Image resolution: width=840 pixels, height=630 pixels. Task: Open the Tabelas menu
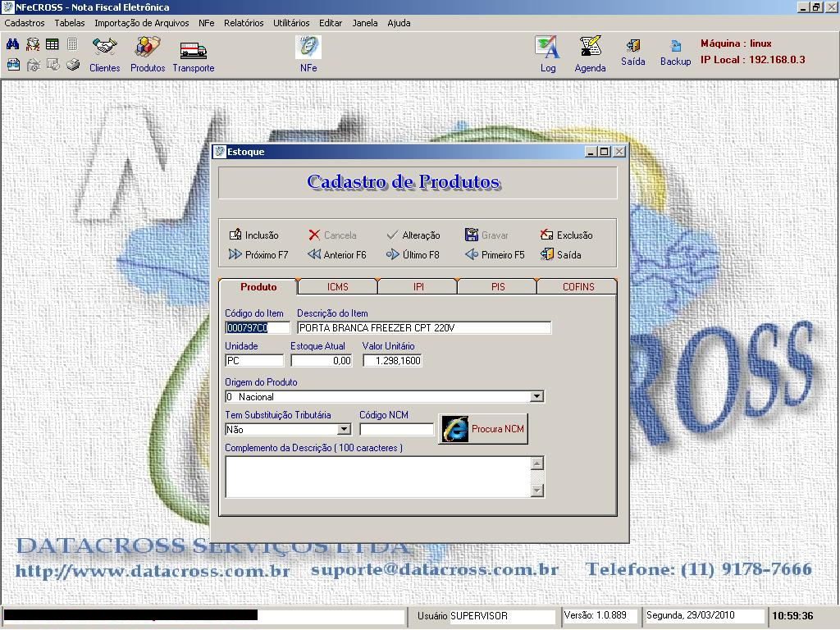coord(70,23)
